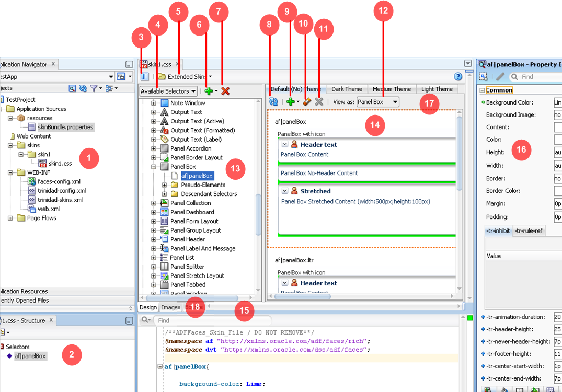
Task: Click the green plus icon to add a selector
Action: (208, 90)
